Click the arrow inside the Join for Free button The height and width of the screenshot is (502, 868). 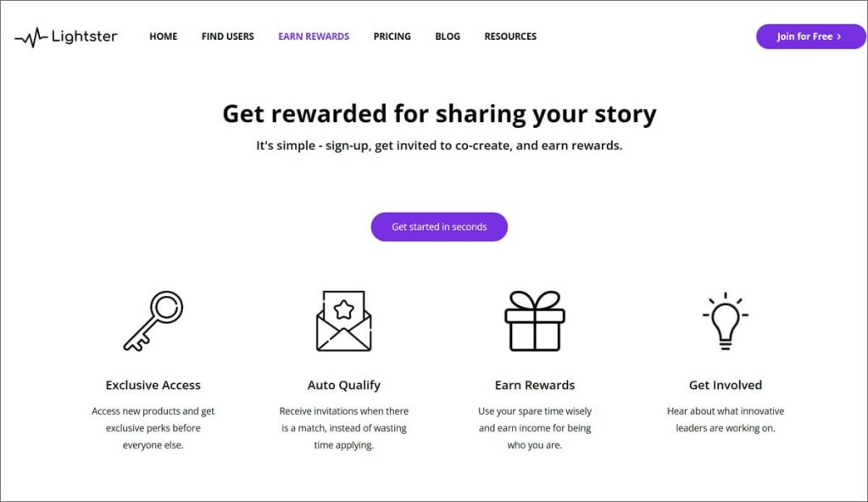[x=837, y=36]
